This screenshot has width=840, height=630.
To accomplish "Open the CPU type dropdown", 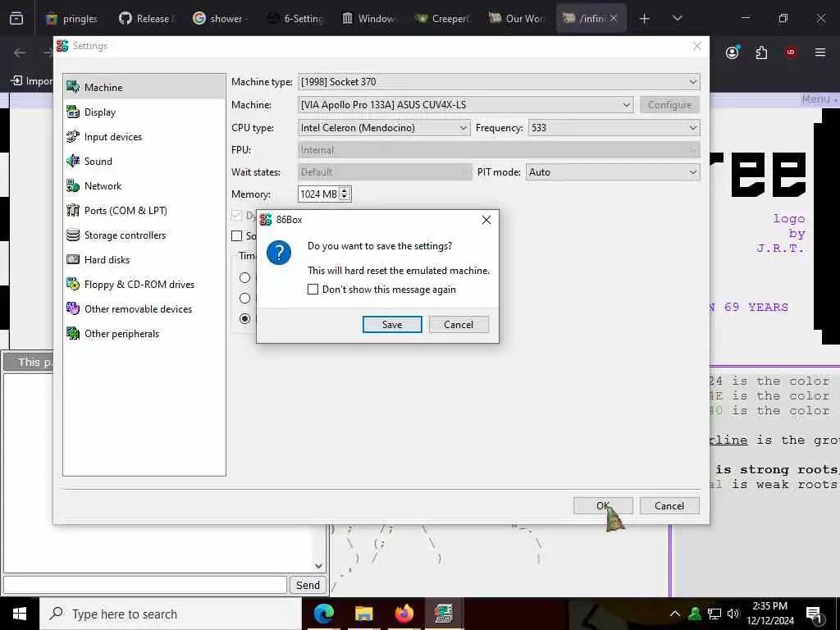I will [384, 127].
